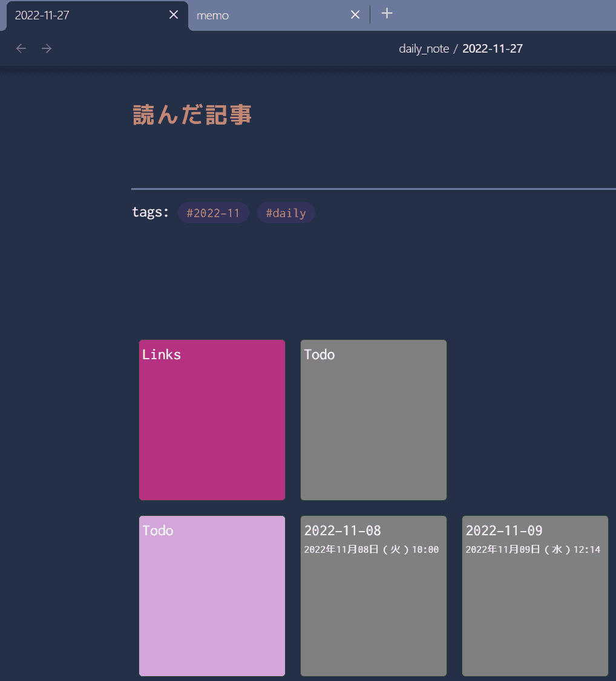Select the 2022-11-27 tab
Image resolution: width=616 pixels, height=681 pixels.
pos(42,16)
